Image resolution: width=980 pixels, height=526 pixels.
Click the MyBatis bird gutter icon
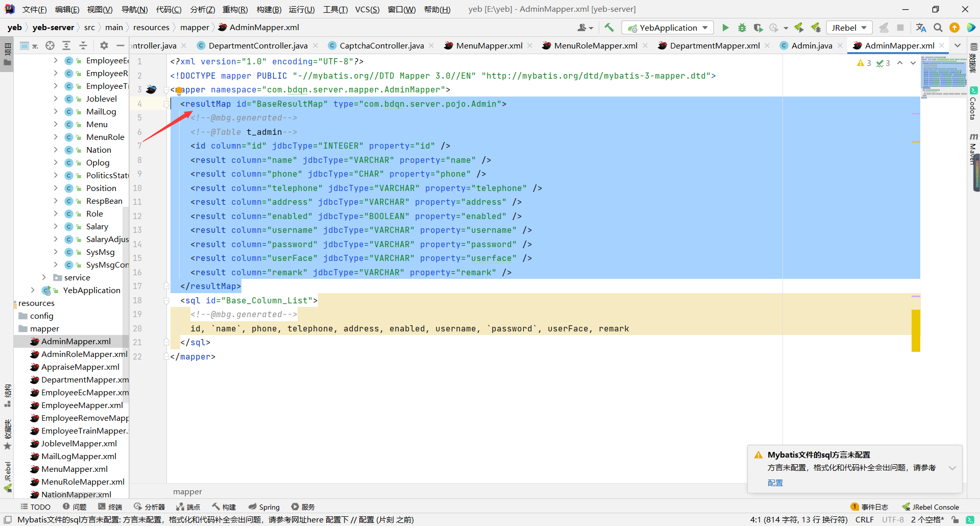tap(151, 89)
